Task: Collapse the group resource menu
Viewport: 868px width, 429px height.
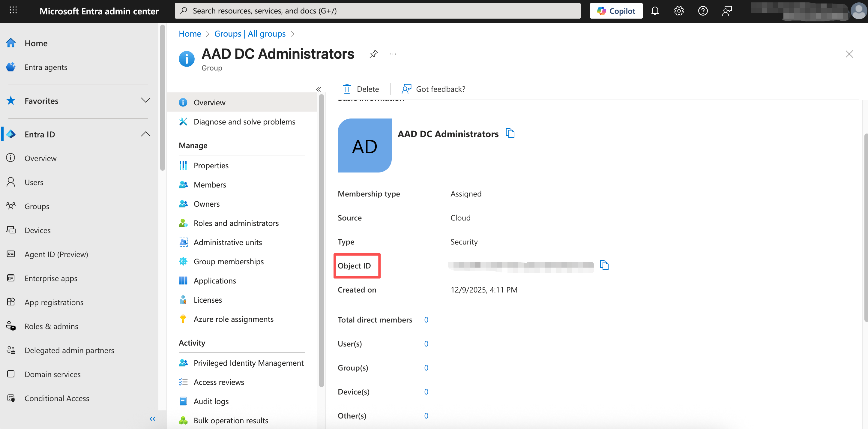Action: [319, 89]
